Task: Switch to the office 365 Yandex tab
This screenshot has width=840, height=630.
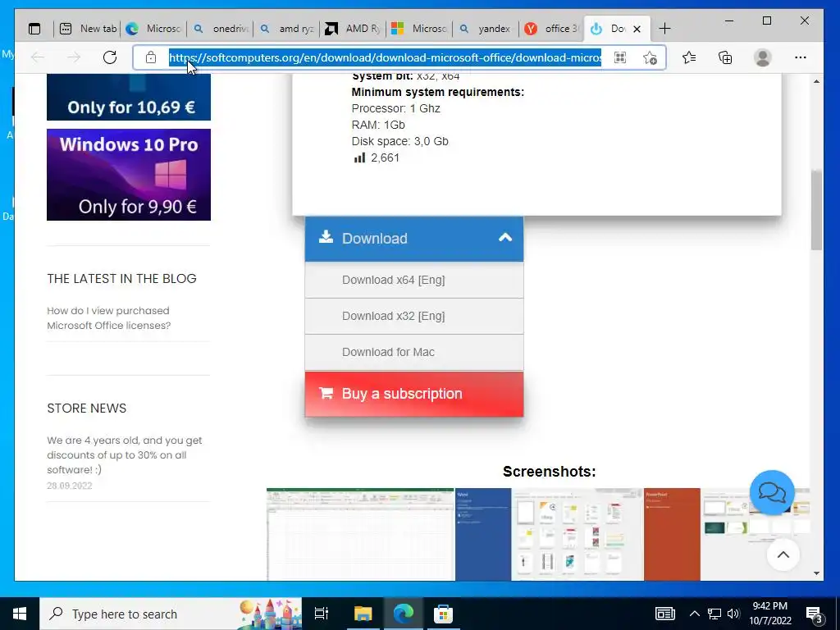Action: 553,29
